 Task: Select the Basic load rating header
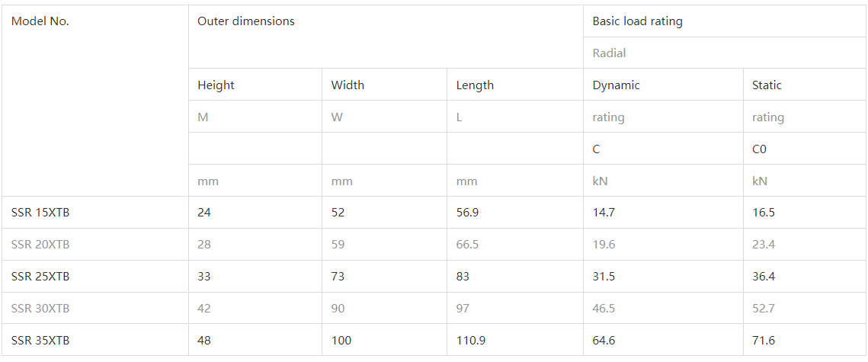point(638,21)
